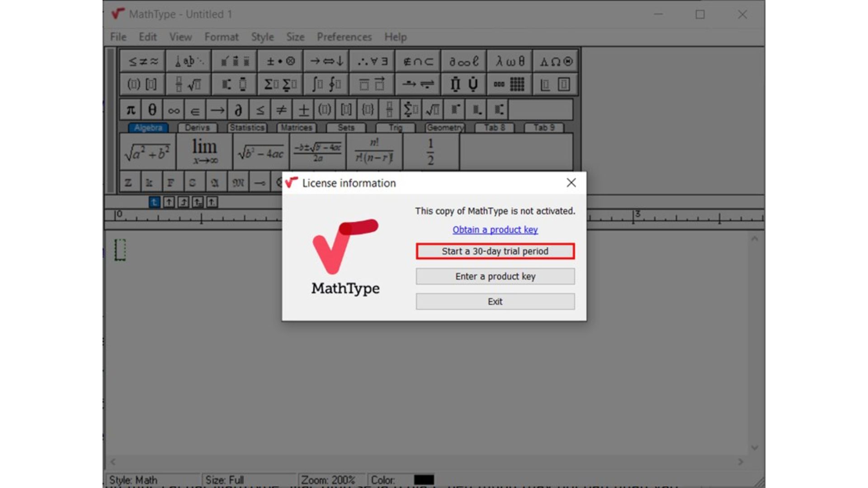
Task: Insert the sqrt(a²+b²) expression
Action: point(147,152)
